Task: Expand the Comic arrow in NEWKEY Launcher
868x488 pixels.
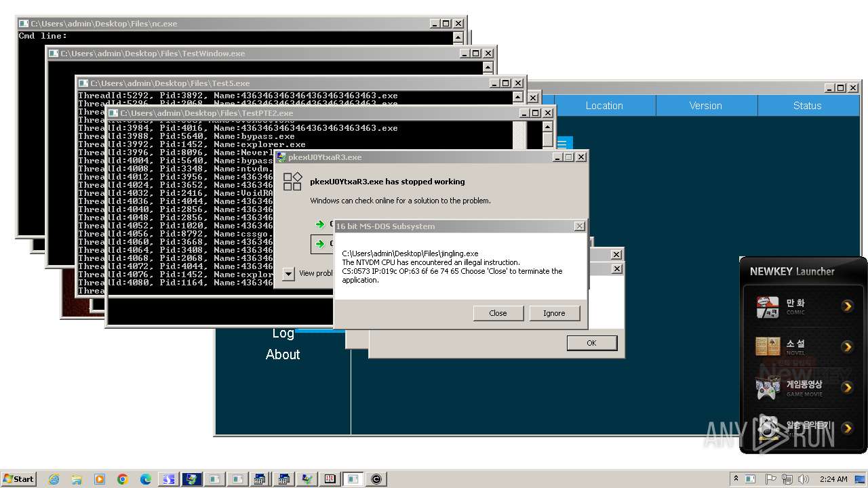Action: tap(847, 306)
